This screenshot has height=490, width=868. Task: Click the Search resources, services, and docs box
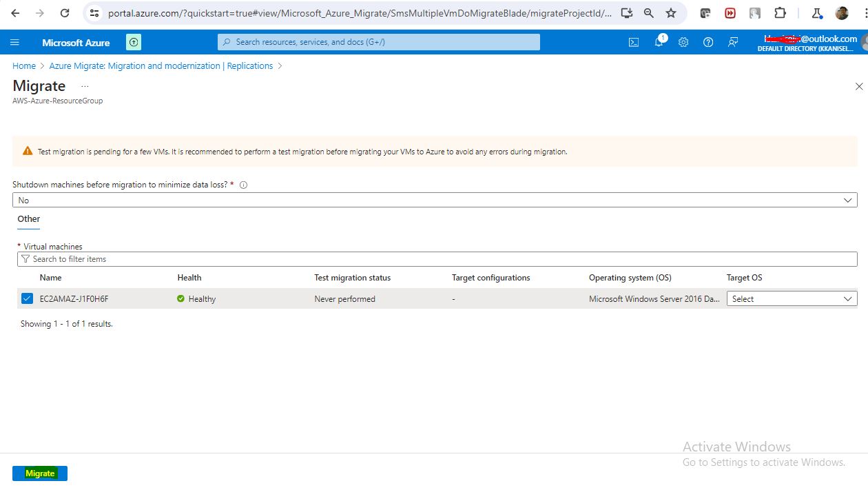[379, 42]
